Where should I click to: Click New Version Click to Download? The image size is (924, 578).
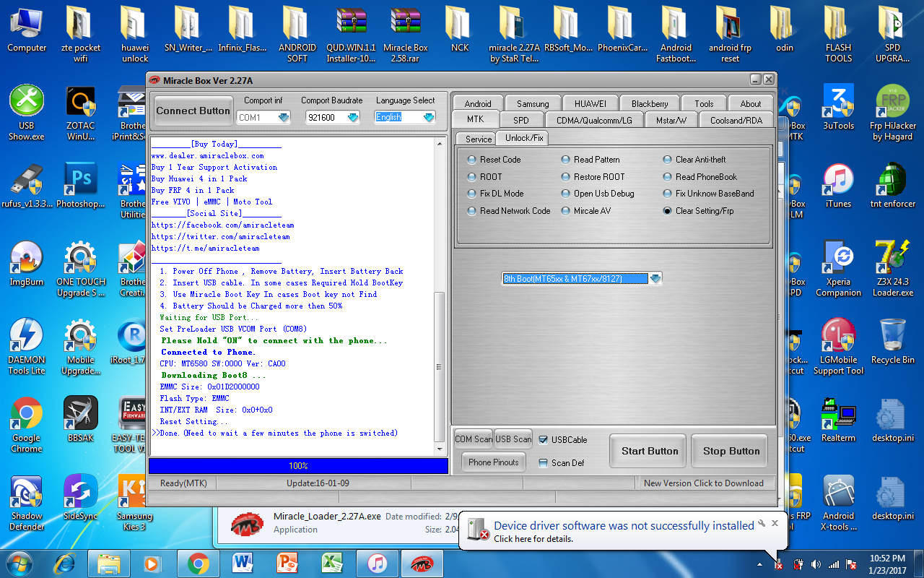704,483
